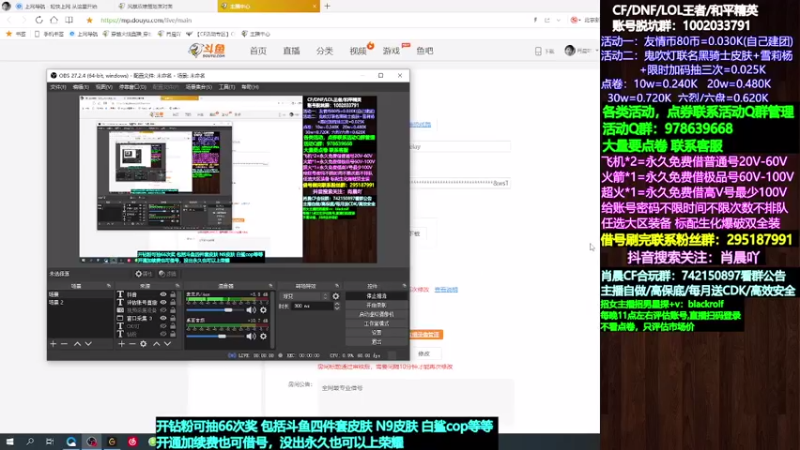Click 开始录制 button in OBS controls

(377, 305)
